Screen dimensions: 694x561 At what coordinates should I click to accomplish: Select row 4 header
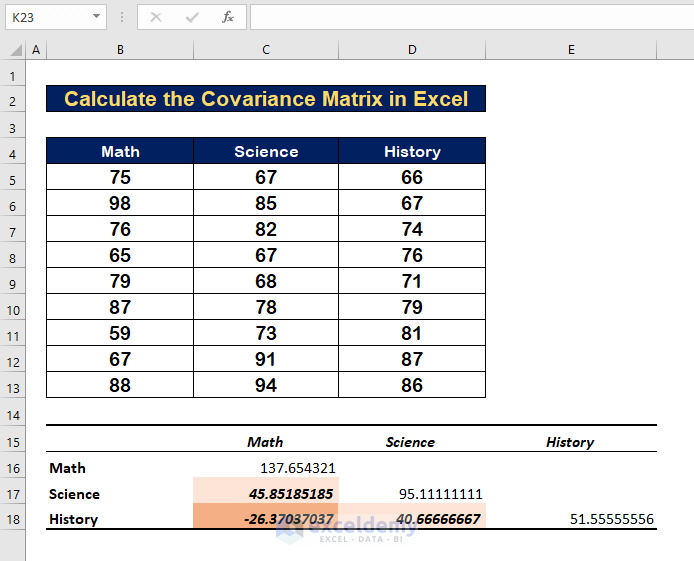coord(13,152)
